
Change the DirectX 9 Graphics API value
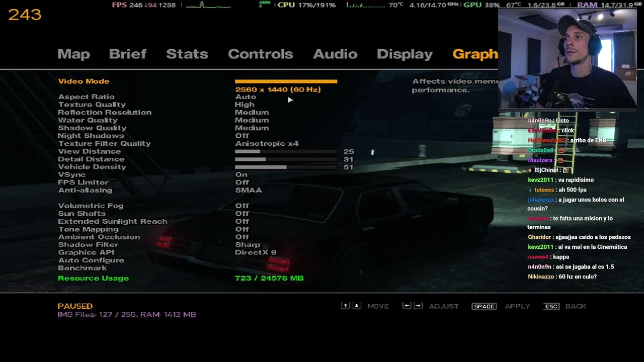coord(256,252)
